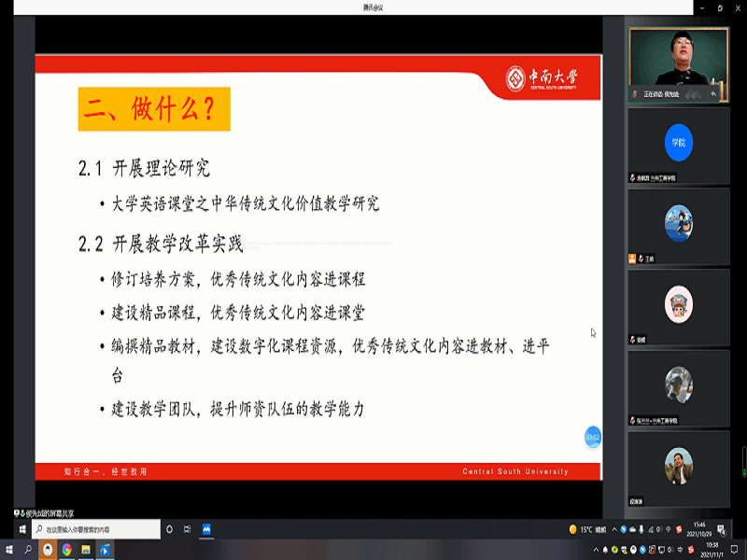Click the reply arrow on speaker video
The image size is (747, 560).
tap(713, 94)
